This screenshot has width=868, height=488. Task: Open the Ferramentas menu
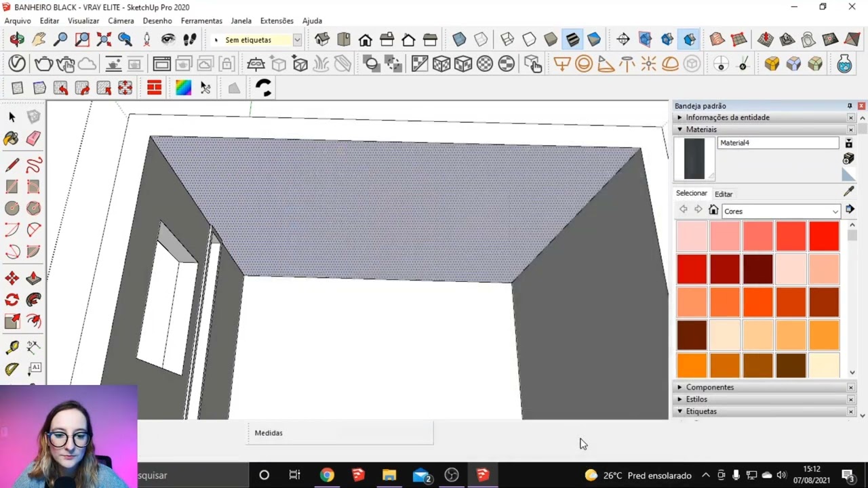pos(201,21)
